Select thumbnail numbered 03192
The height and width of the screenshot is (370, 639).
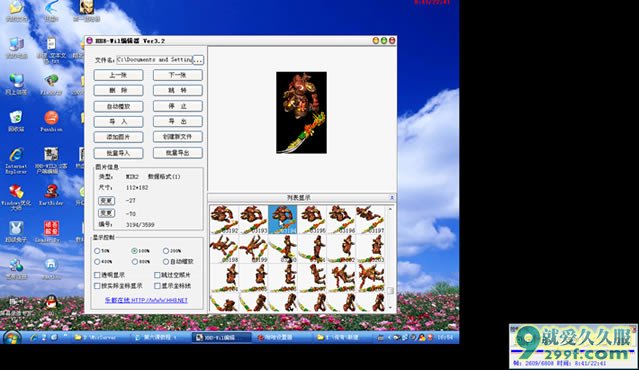(x=224, y=219)
